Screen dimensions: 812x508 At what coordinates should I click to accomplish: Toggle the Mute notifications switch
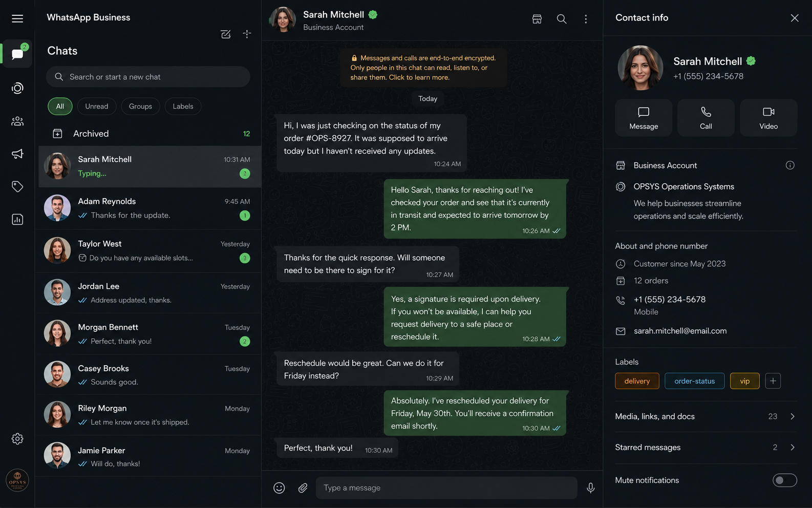(785, 480)
